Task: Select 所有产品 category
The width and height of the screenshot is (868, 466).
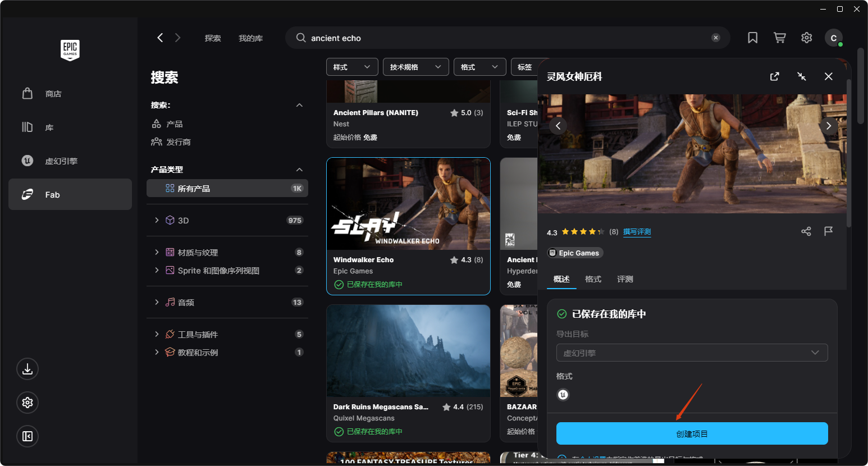Action: pyautogui.click(x=227, y=189)
